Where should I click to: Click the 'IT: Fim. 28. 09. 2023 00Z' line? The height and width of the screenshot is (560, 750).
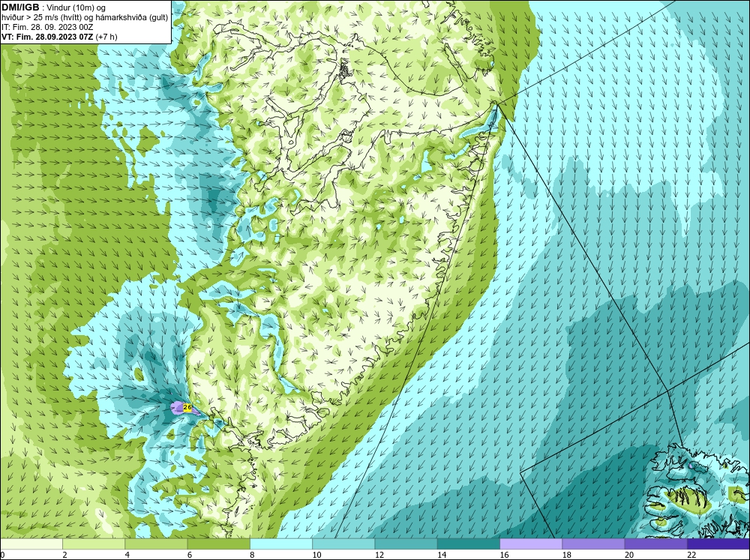pos(46,27)
